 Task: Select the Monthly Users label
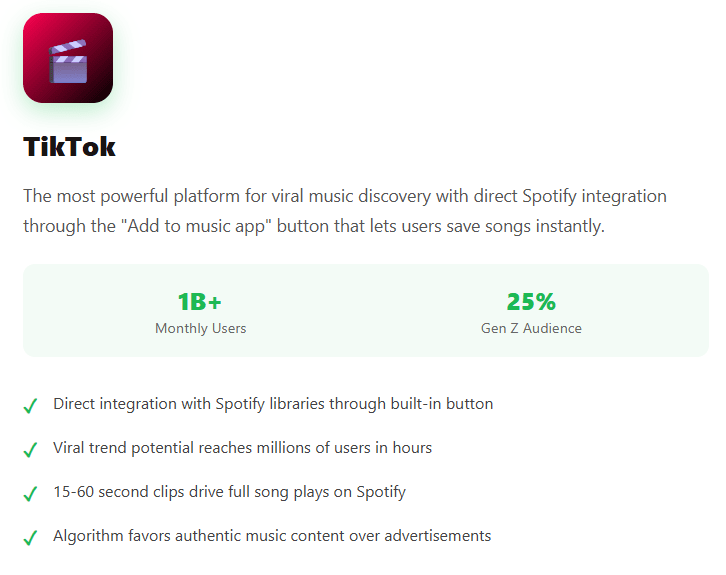pos(200,328)
